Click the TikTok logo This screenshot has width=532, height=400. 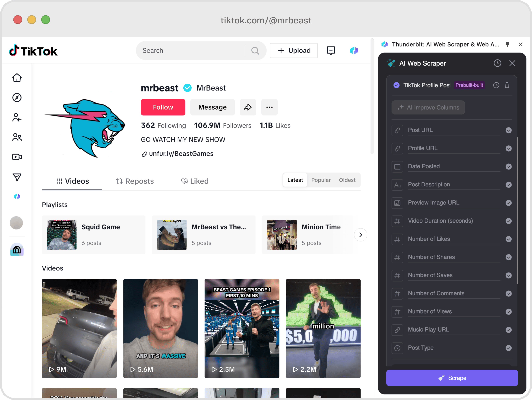point(33,50)
